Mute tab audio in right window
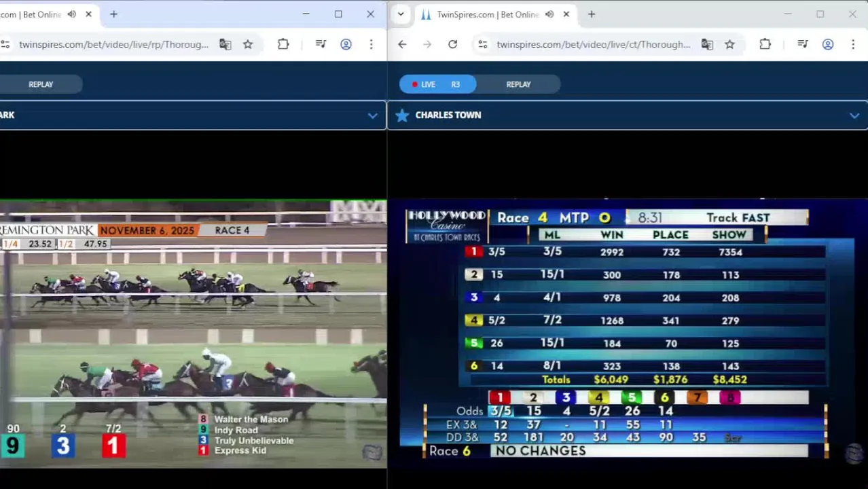Viewport: 868px width, 489px height. [549, 14]
